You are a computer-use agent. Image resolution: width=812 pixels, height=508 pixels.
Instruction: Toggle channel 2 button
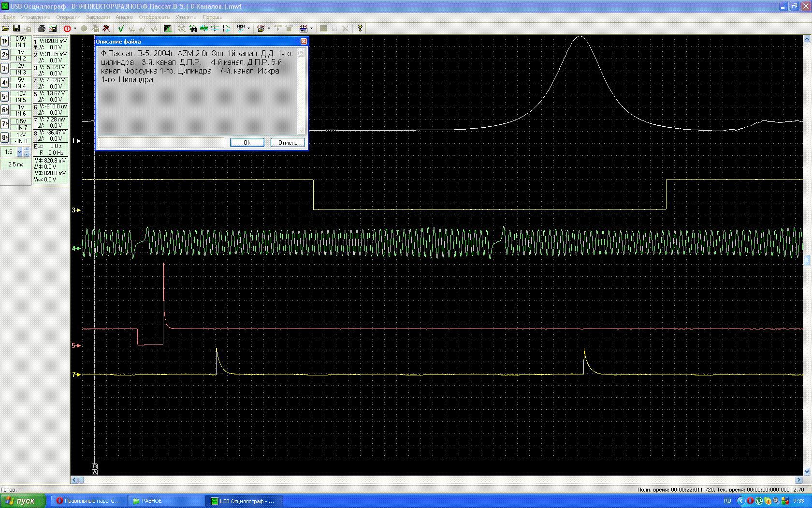pos(5,55)
